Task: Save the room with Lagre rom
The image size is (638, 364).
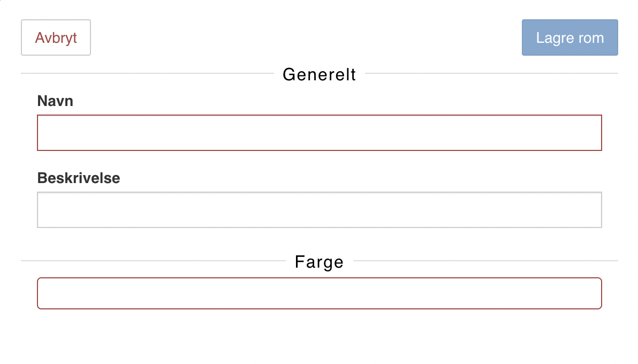Action: (x=569, y=37)
